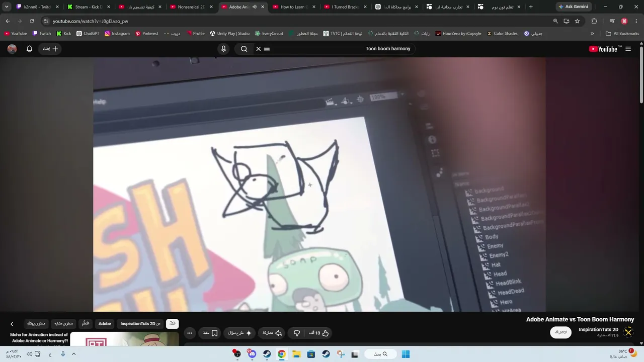Open the tab search dropdown
The width and height of the screenshot is (644, 362).
click(x=7, y=7)
